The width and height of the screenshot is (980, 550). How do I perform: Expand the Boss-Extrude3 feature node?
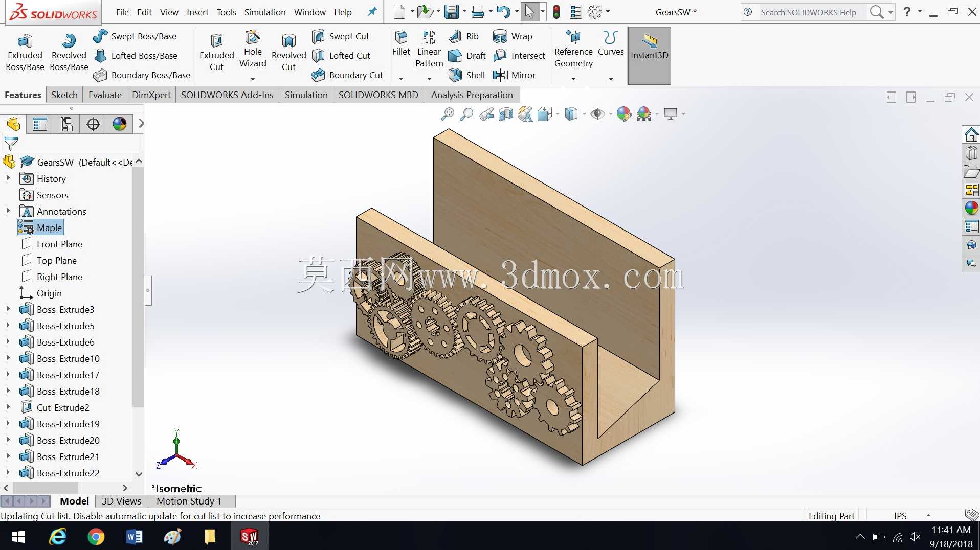(x=8, y=309)
